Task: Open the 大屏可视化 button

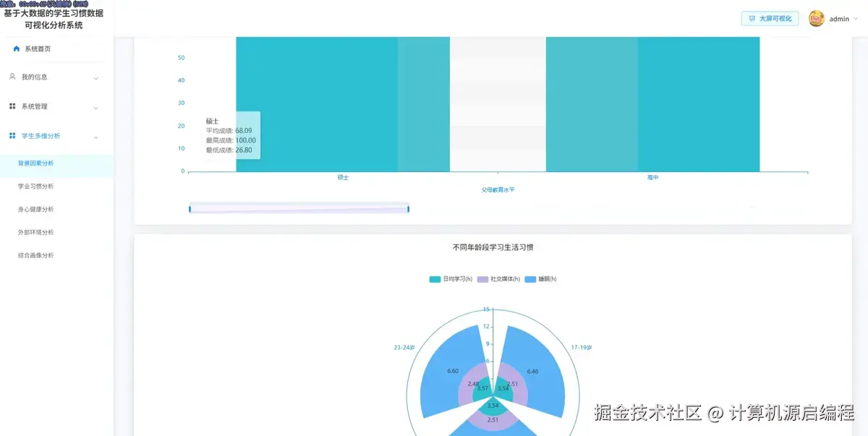Action: pyautogui.click(x=770, y=19)
